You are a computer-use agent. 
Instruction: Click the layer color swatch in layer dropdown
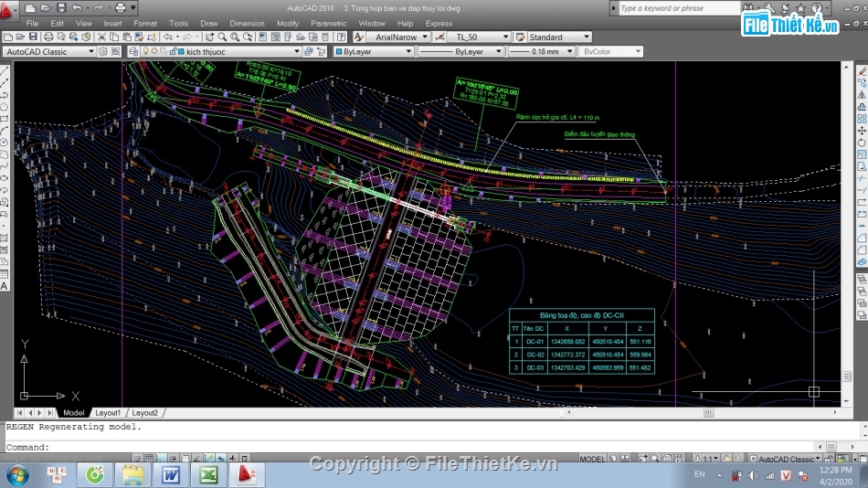coord(182,51)
